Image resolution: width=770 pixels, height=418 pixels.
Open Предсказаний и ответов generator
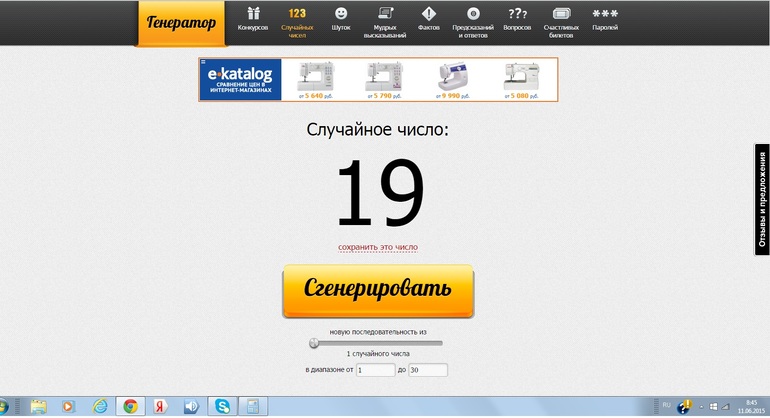click(473, 22)
